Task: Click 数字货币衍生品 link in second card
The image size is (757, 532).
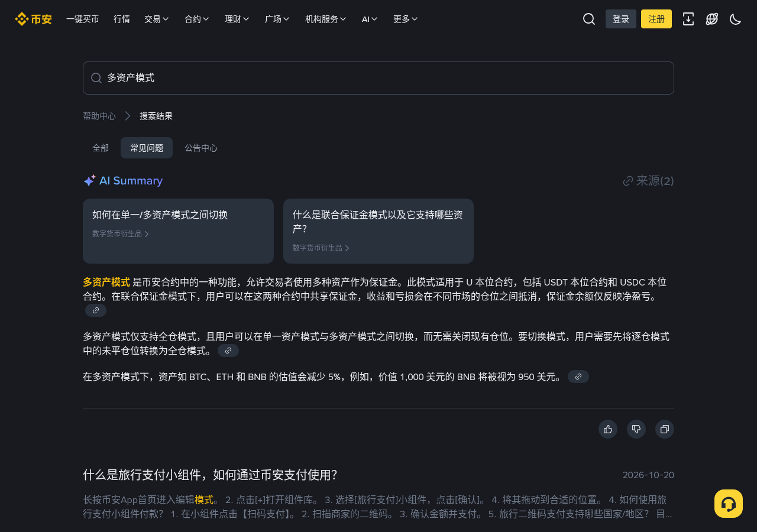Action: [x=321, y=248]
